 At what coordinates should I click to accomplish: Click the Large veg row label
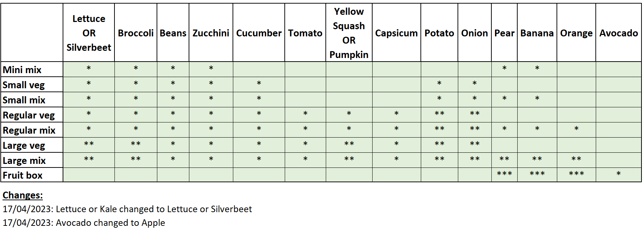[x=24, y=146]
